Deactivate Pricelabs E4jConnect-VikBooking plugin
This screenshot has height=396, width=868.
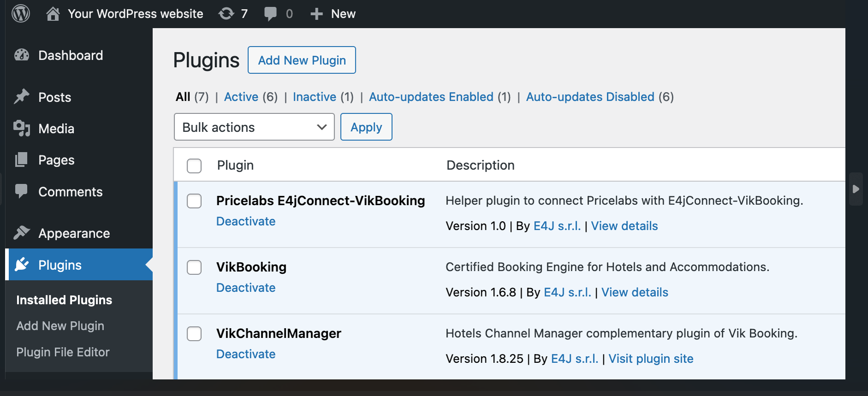(246, 221)
